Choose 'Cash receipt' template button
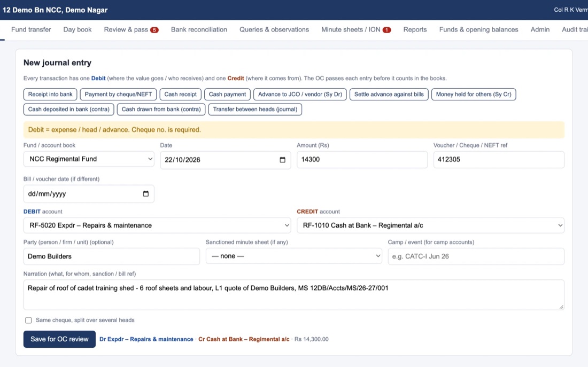 [x=180, y=95]
